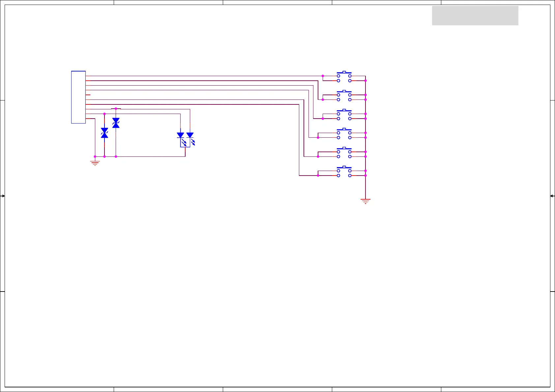Click the gray title box at top right
Screen dimensions: 555x392
(x=475, y=15)
